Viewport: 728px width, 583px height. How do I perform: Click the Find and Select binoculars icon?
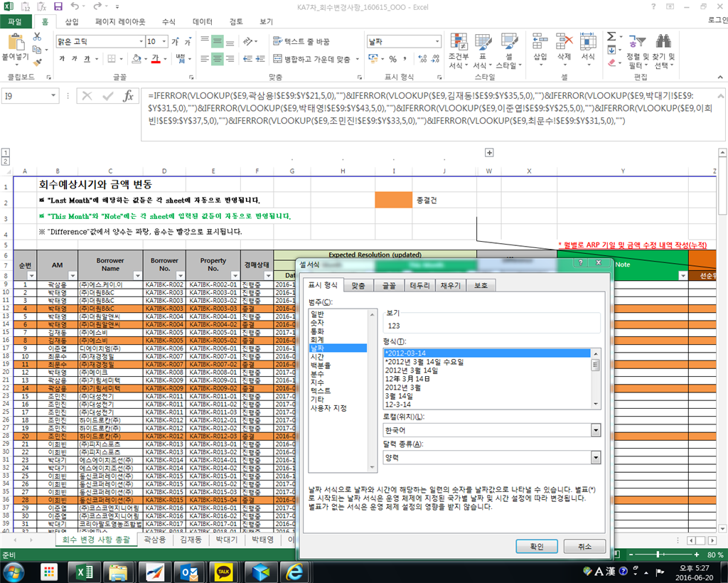pyautogui.click(x=663, y=42)
